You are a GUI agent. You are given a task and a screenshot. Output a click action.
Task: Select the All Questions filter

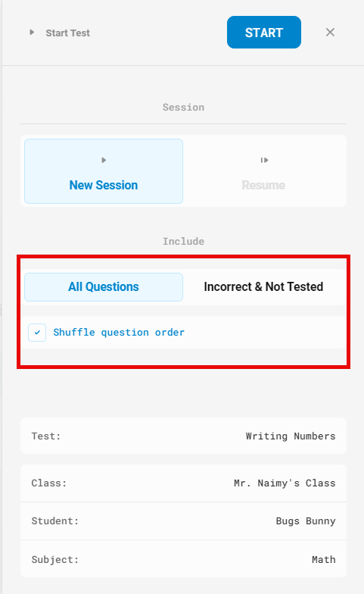[104, 287]
